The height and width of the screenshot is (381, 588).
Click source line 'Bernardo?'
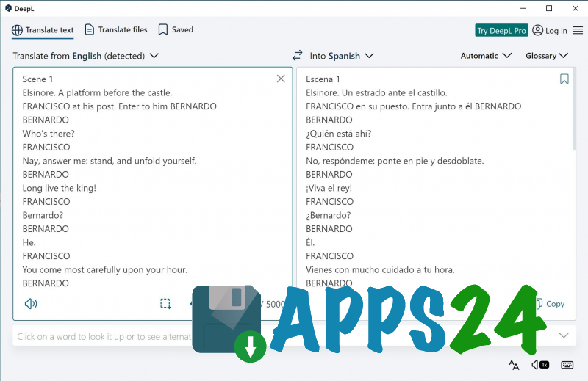pyautogui.click(x=43, y=215)
